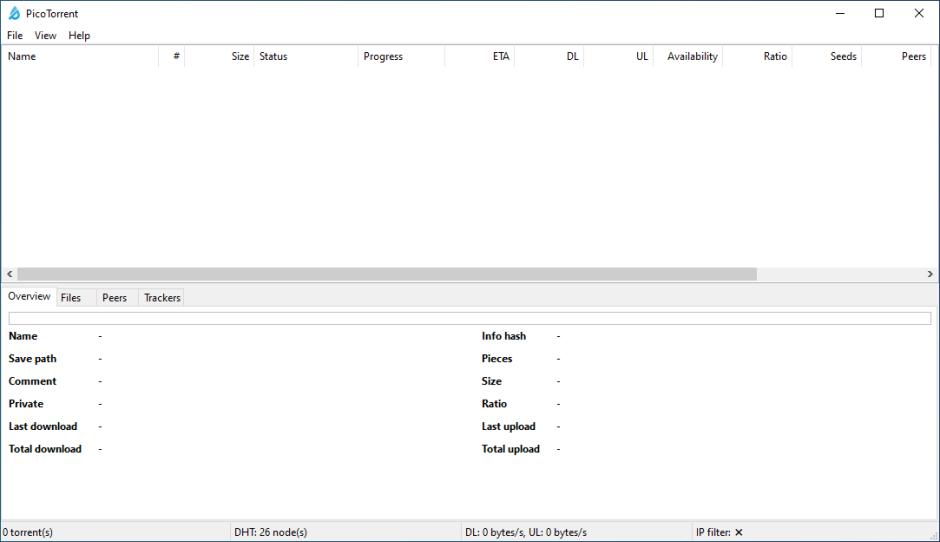The width and height of the screenshot is (940, 542).
Task: Click the ETA column header
Action: tap(480, 57)
